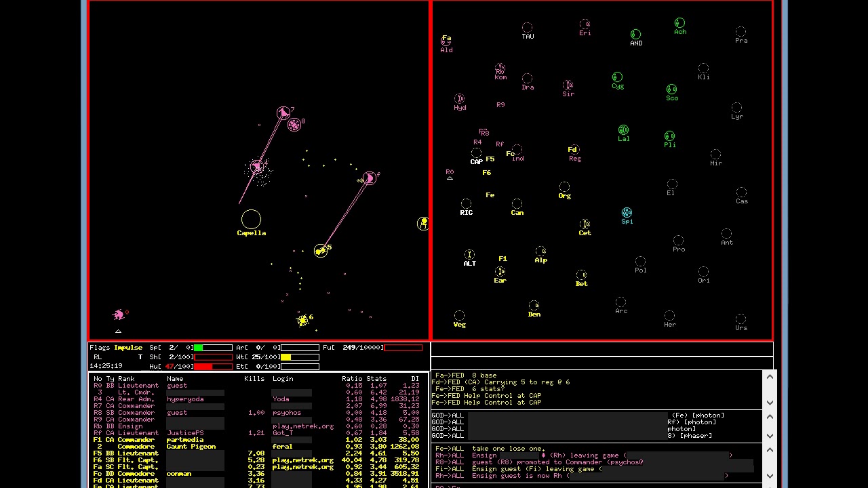Click the Ratio column header
868x488 pixels.
(x=352, y=379)
